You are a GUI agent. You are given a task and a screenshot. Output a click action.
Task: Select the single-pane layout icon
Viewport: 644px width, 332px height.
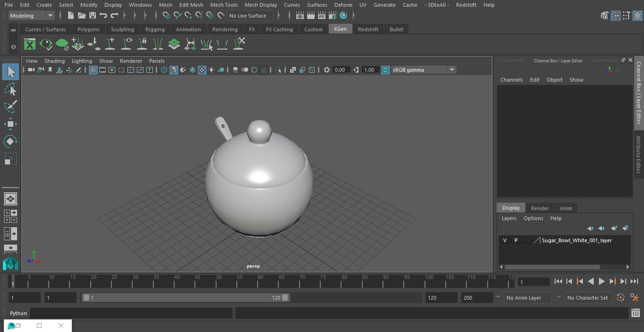point(10,199)
